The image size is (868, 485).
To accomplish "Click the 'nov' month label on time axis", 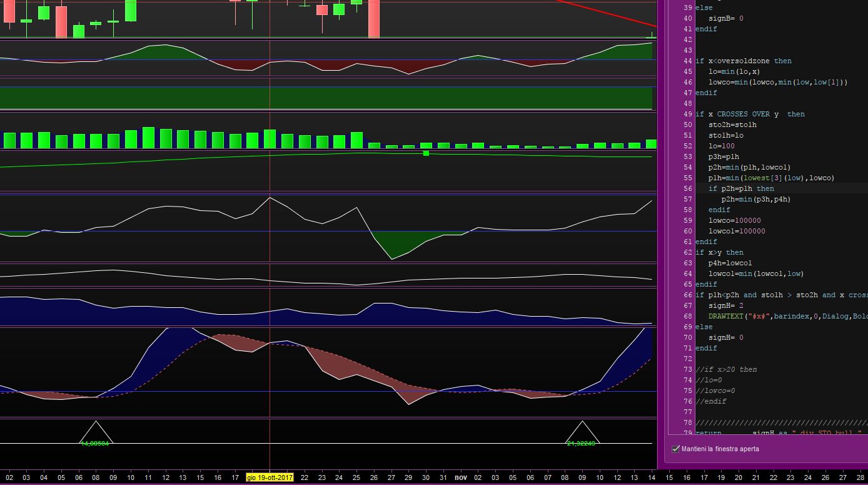I will point(461,477).
